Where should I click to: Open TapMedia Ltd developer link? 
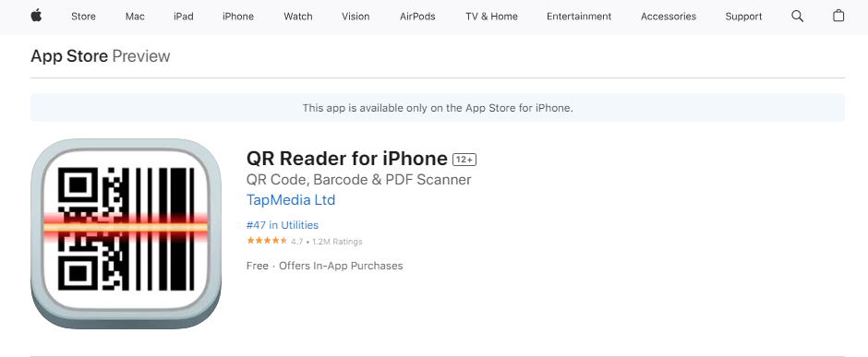point(291,199)
